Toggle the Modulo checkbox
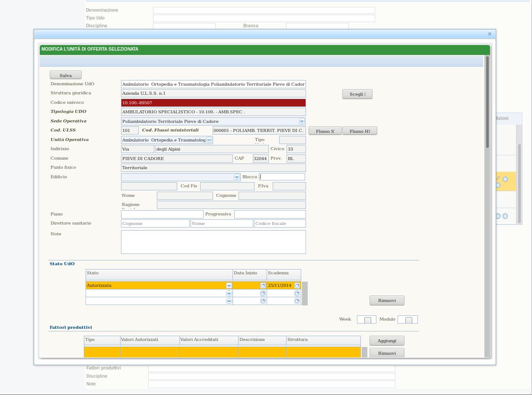532x395 pixels. coord(408,320)
